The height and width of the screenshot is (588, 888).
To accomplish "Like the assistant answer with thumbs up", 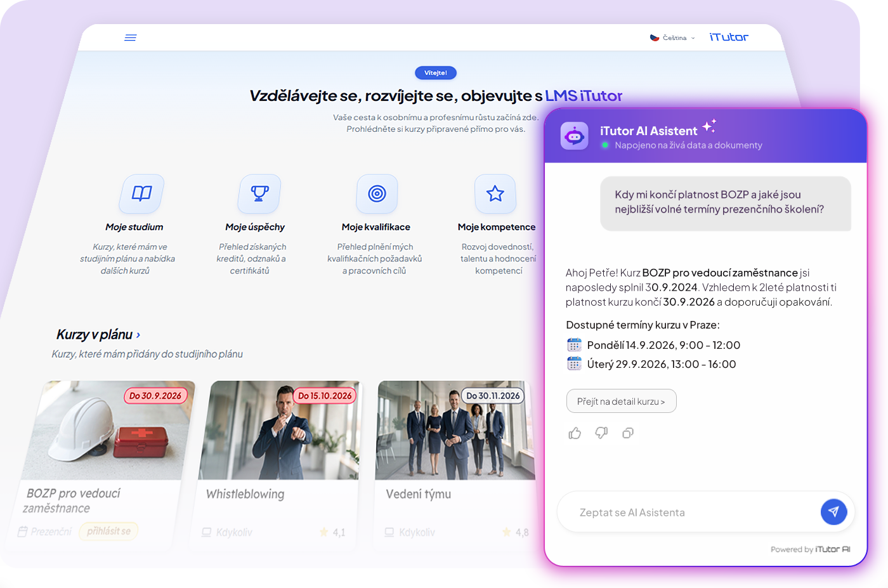I will [x=575, y=433].
